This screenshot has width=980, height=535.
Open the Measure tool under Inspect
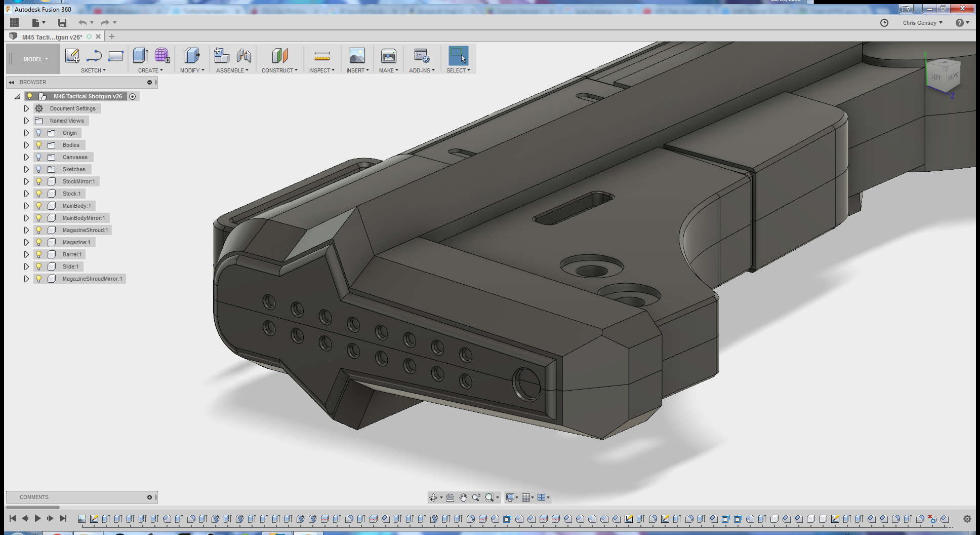tap(321, 56)
